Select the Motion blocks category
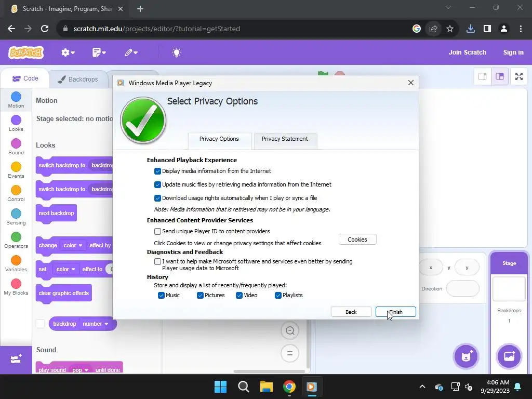 [x=16, y=100]
